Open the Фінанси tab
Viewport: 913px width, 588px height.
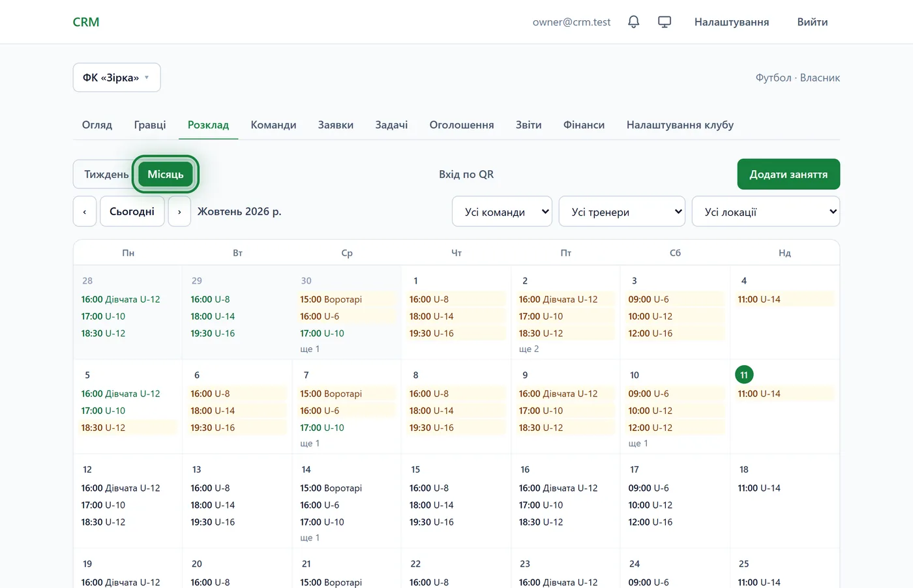(584, 125)
